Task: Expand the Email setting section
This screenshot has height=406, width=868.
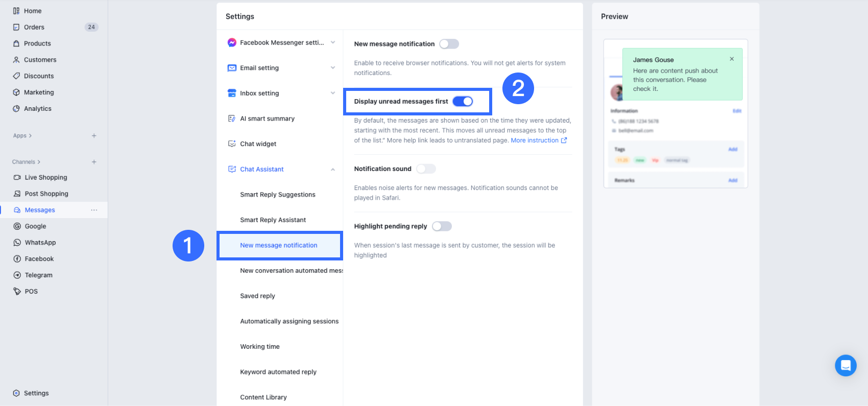Action: click(333, 68)
